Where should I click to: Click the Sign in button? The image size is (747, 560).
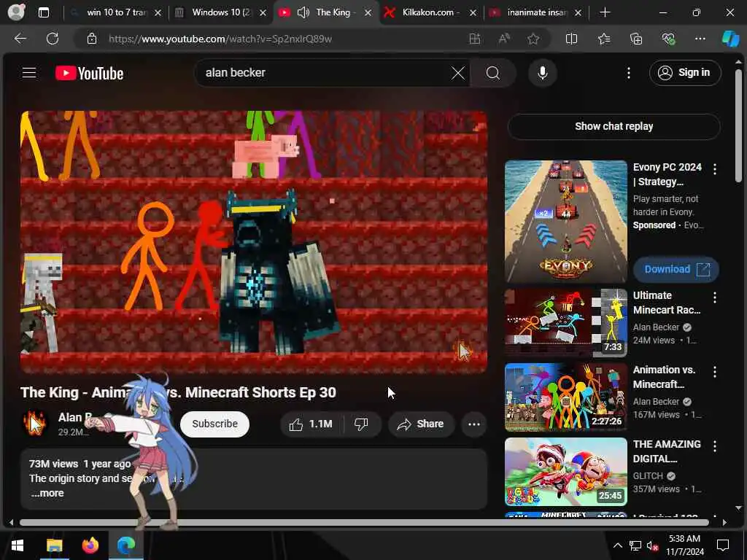[x=684, y=73]
